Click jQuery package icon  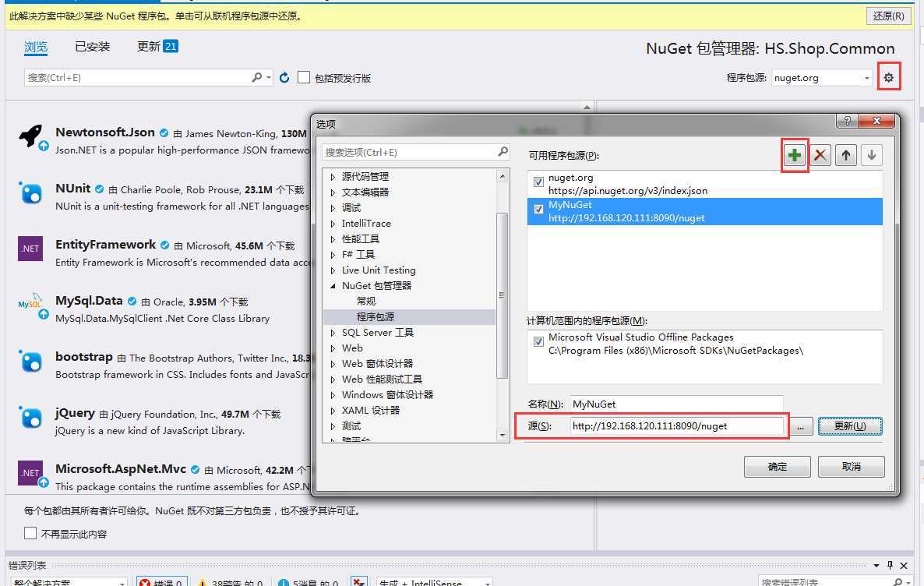pyautogui.click(x=30, y=418)
